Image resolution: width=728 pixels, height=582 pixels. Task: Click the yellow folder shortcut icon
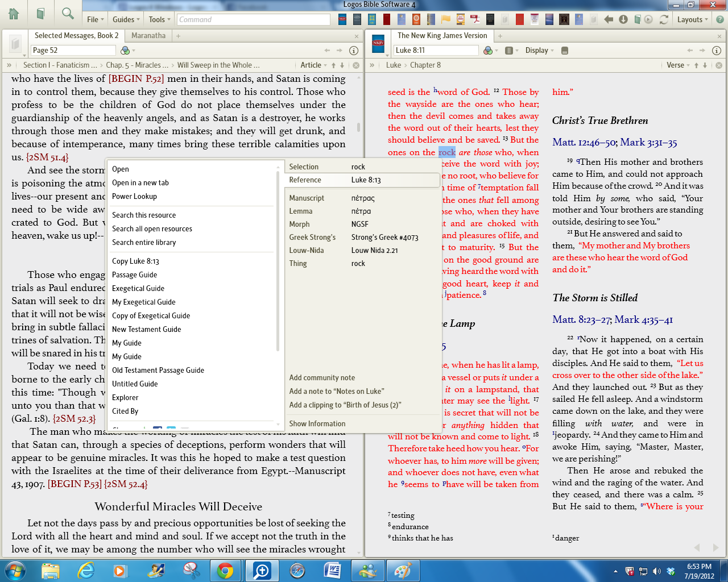coord(446,19)
